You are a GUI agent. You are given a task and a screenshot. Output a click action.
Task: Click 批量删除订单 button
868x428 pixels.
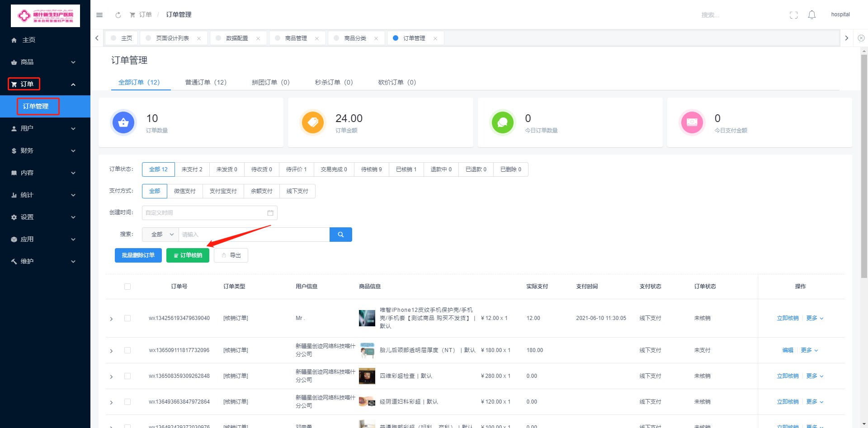coord(138,255)
